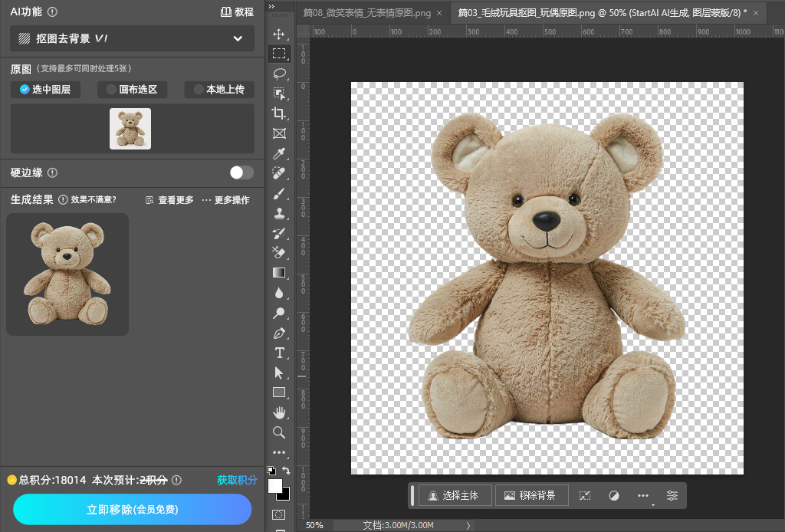This screenshot has height=532, width=785.
Task: Select the Clone Stamp tool
Action: point(279,214)
